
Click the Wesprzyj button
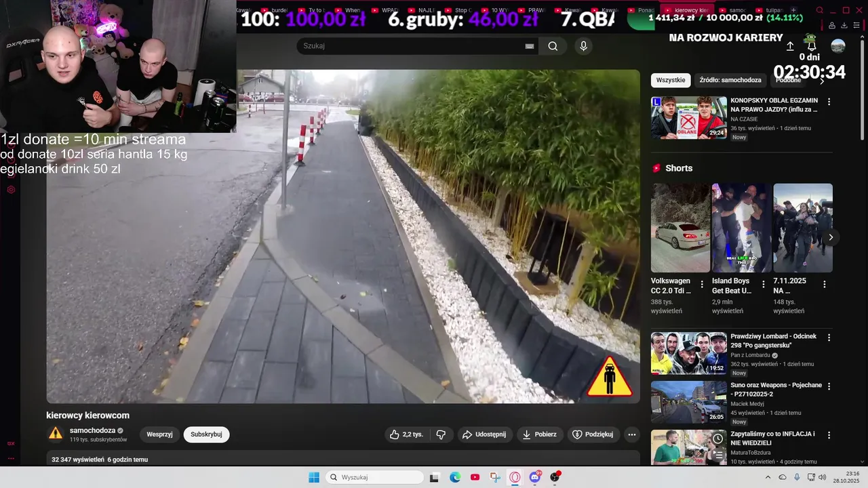[160, 434]
